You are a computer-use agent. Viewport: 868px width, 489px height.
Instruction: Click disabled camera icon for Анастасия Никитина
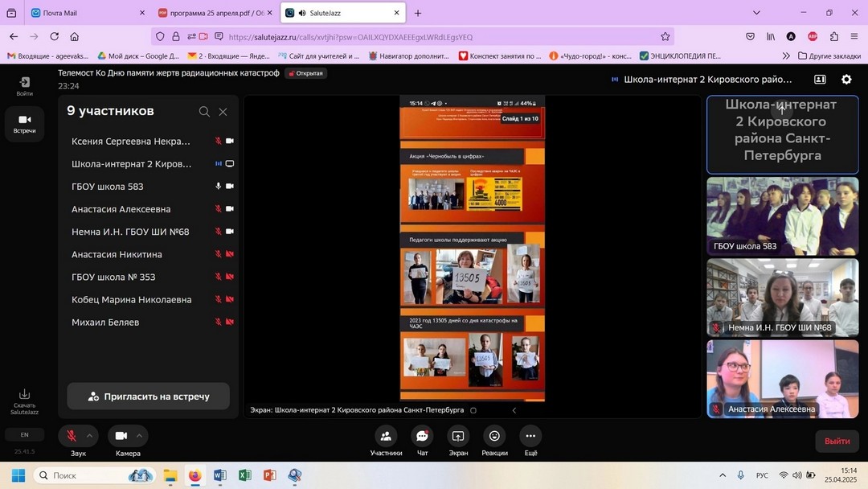point(230,254)
